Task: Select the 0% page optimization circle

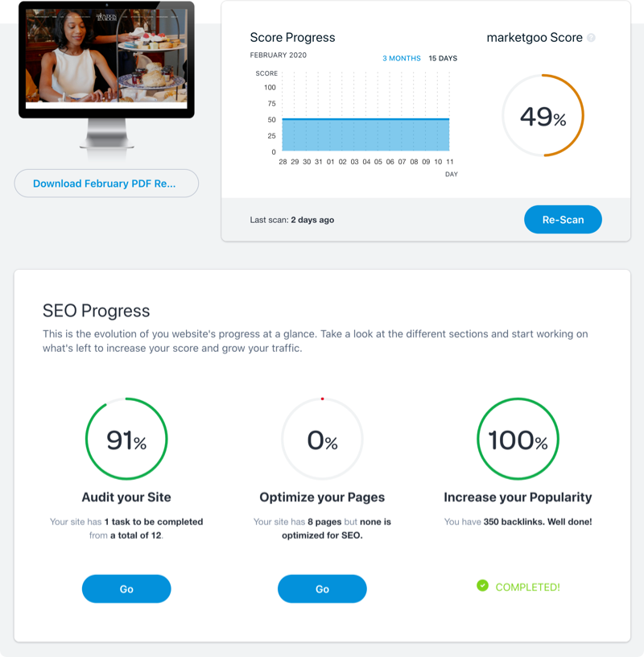Action: click(322, 440)
